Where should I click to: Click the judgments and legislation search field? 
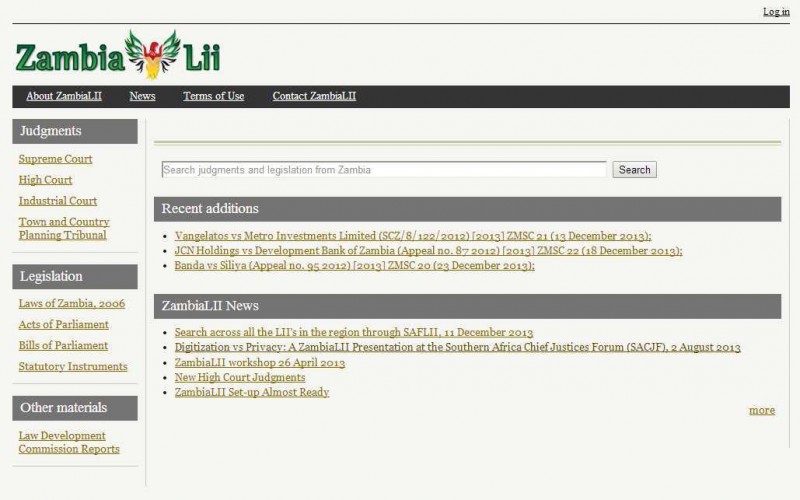[x=384, y=170]
